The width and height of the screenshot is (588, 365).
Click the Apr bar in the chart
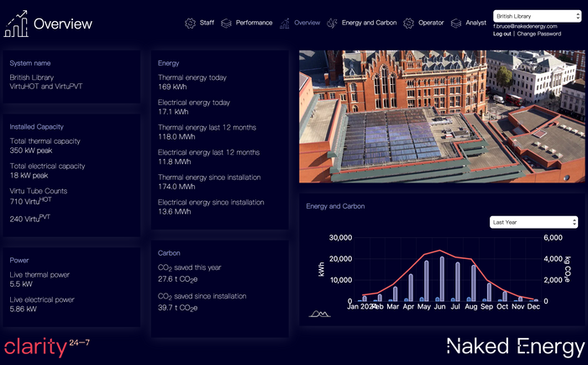click(411, 288)
